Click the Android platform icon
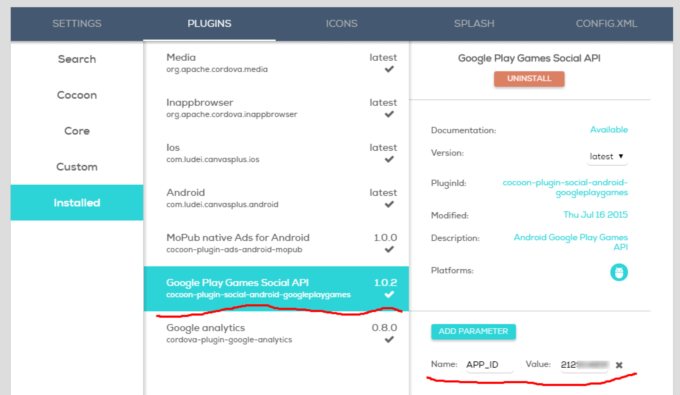This screenshot has height=395, width=680. click(619, 272)
